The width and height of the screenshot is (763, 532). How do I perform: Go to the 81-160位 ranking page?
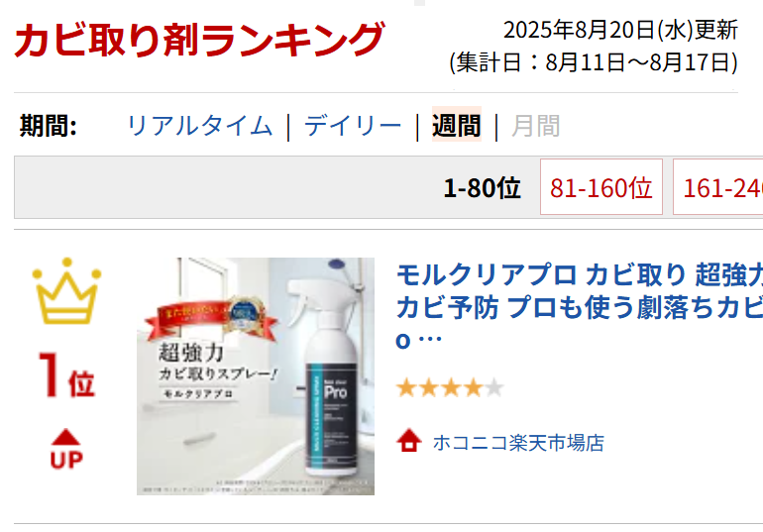tap(601, 187)
